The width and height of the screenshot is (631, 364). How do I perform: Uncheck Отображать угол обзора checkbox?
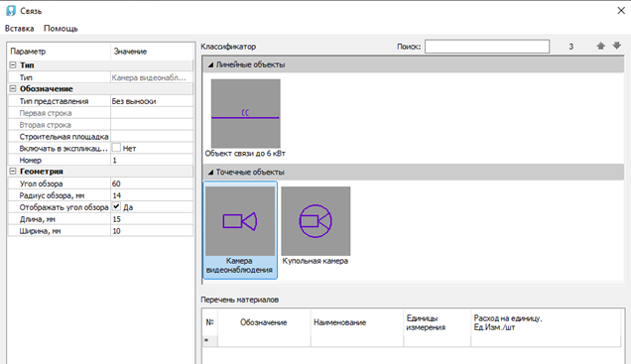point(116,206)
